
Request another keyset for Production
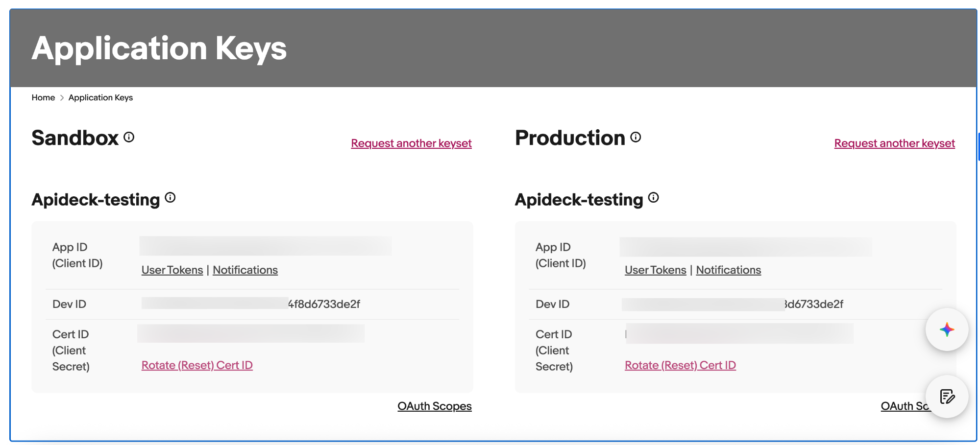tap(894, 143)
